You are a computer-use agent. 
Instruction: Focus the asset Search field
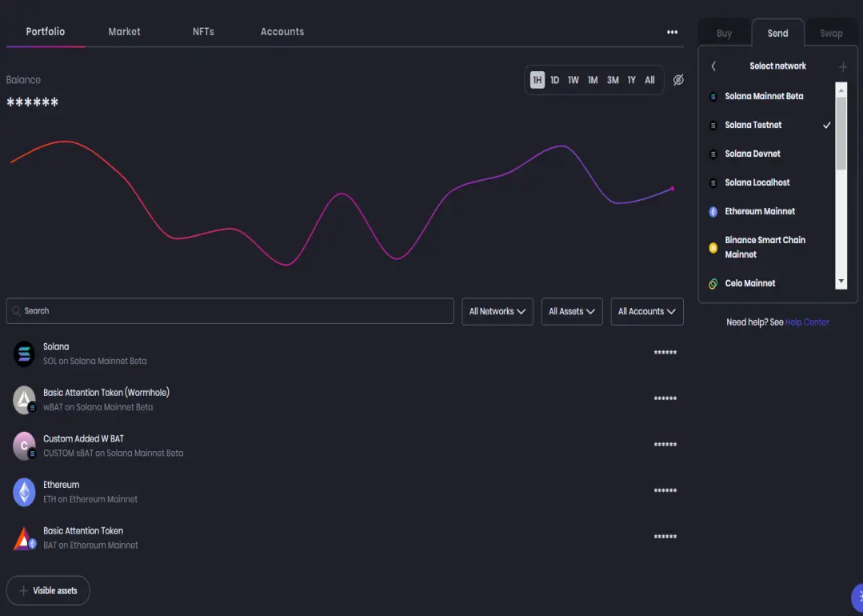click(230, 311)
